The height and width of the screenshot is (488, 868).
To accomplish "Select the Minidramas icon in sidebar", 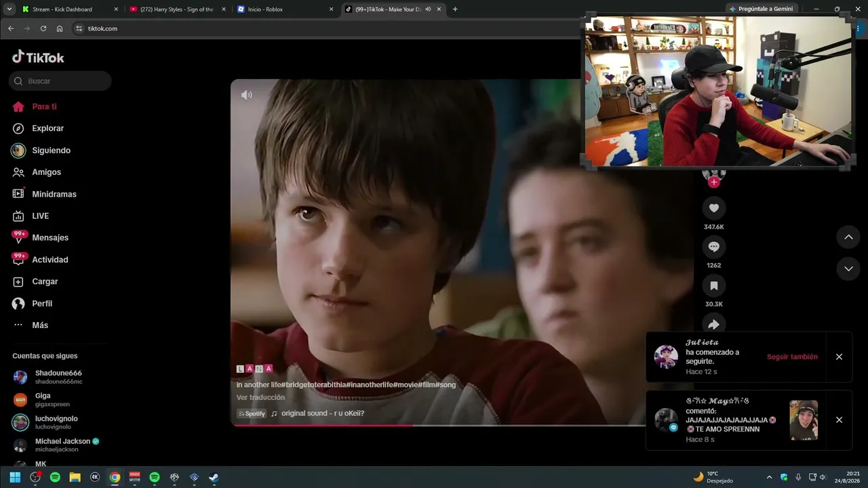I will (18, 194).
